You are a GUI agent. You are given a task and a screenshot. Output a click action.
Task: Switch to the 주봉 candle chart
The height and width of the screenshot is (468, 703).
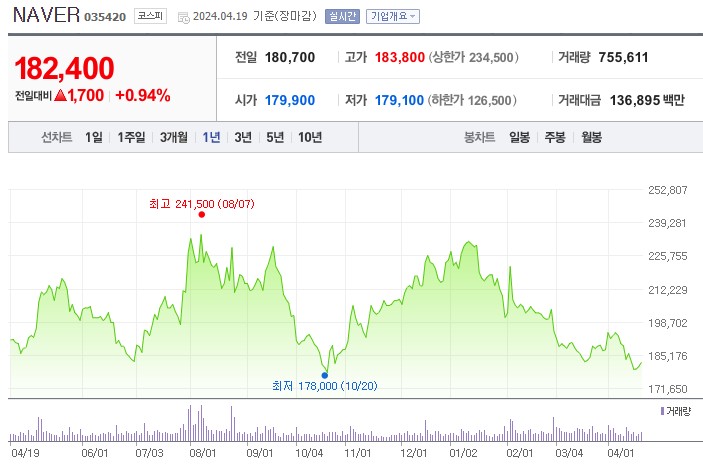tap(555, 137)
